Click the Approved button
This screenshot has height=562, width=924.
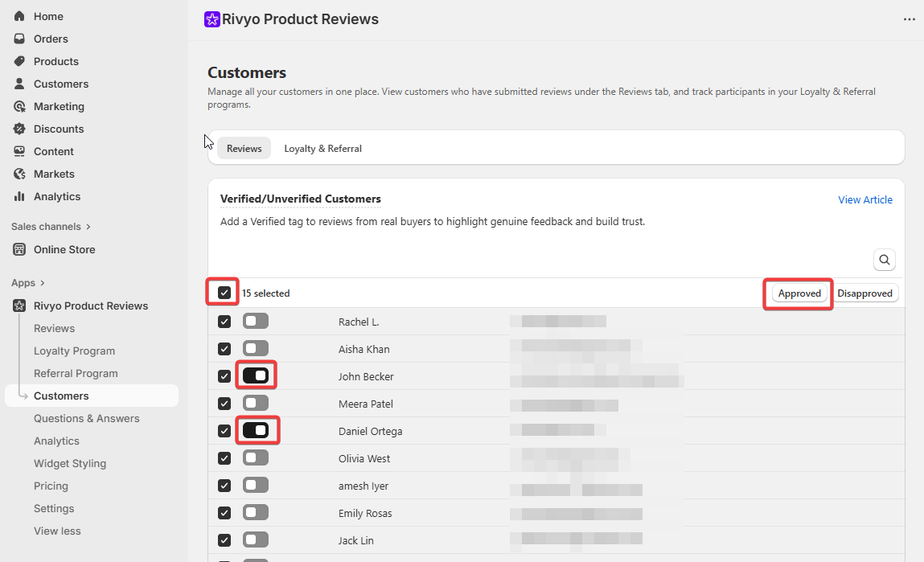pyautogui.click(x=799, y=293)
